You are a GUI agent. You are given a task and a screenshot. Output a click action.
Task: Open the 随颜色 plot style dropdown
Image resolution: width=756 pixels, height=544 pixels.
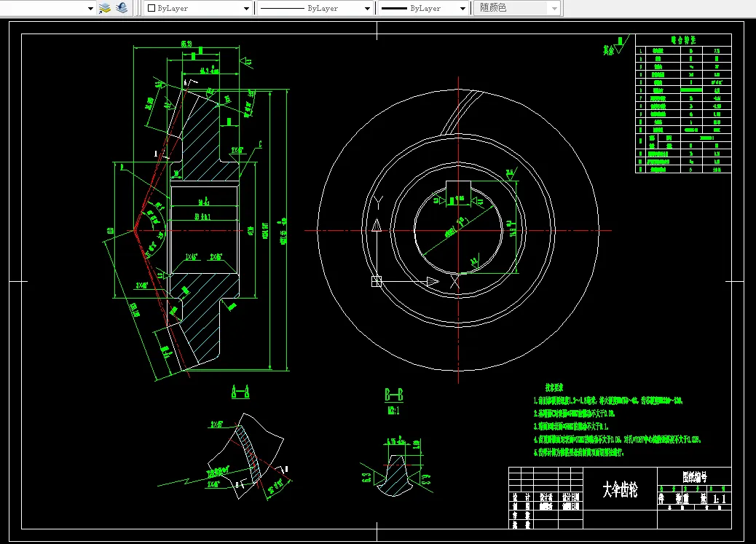[517, 8]
